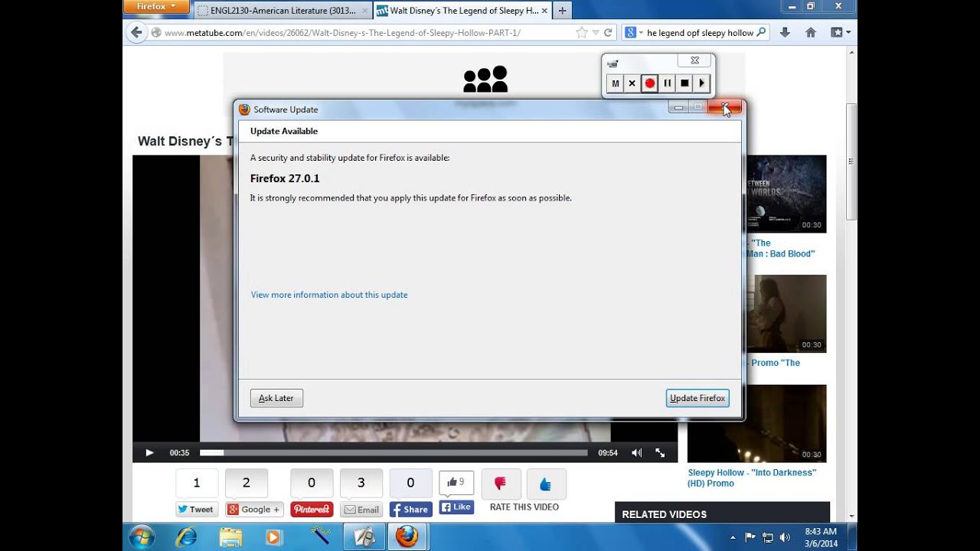980x551 pixels.
Task: Click the Email share button
Action: pyautogui.click(x=361, y=509)
